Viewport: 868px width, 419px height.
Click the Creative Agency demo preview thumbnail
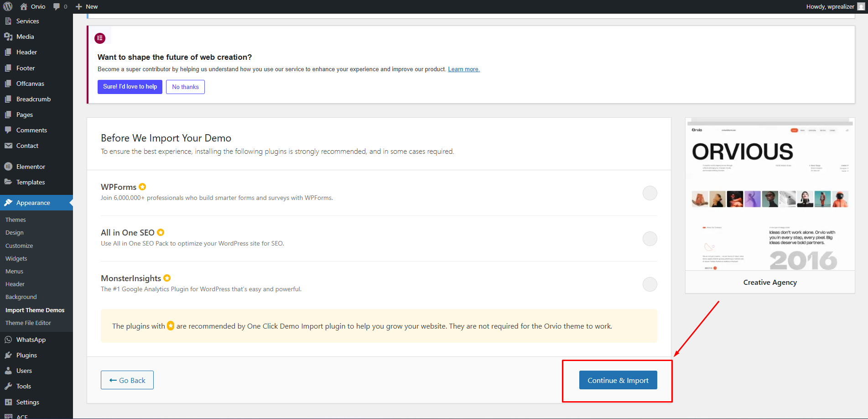click(770, 194)
